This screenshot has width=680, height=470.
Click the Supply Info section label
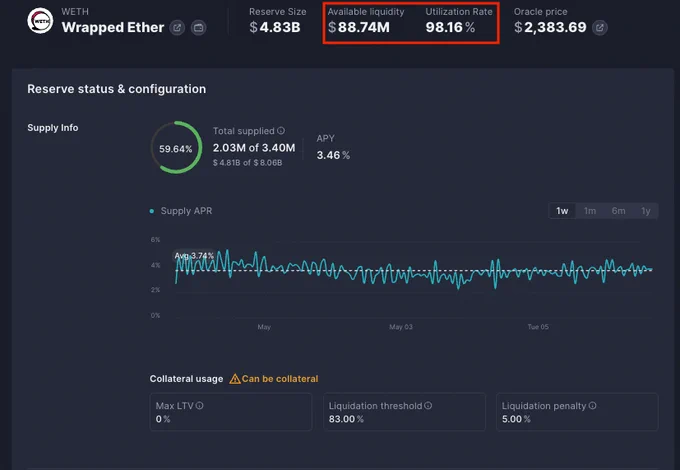52,128
